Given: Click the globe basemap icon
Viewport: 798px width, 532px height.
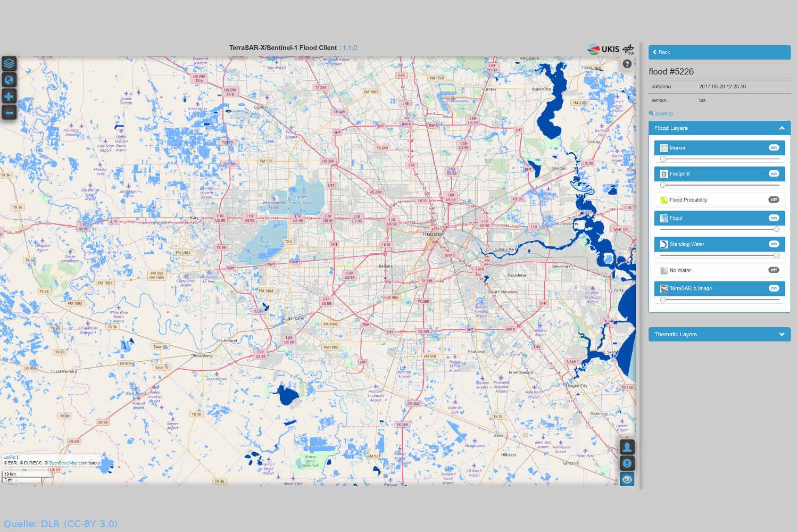Looking at the screenshot, I should pyautogui.click(x=9, y=80).
